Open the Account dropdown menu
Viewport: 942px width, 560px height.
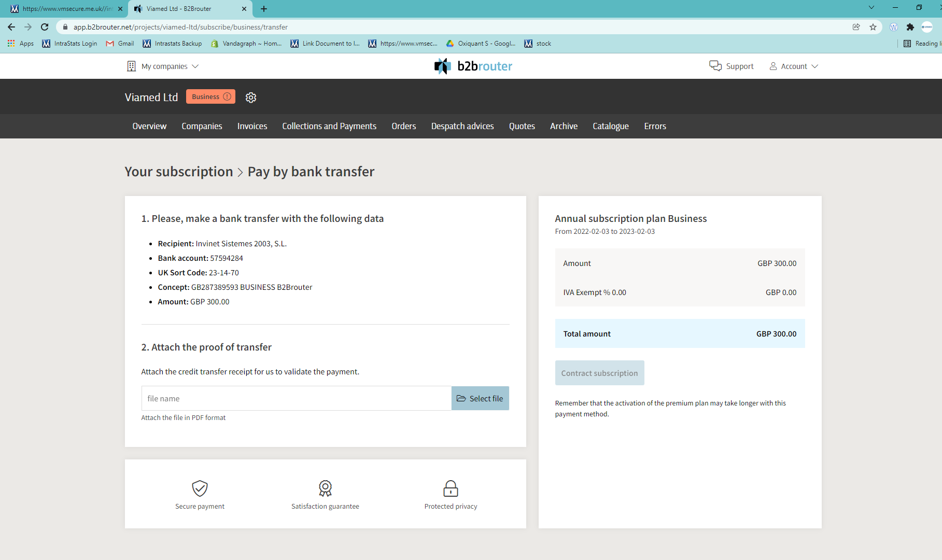794,66
